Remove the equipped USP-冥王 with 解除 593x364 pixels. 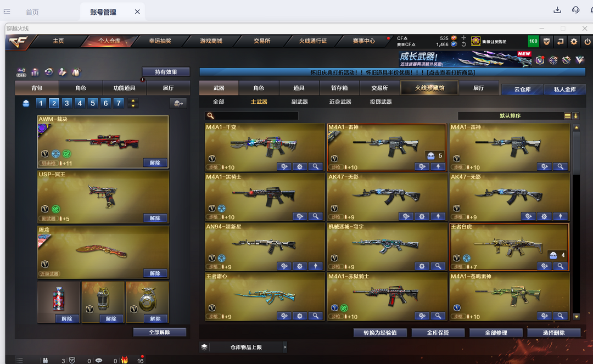pos(155,218)
